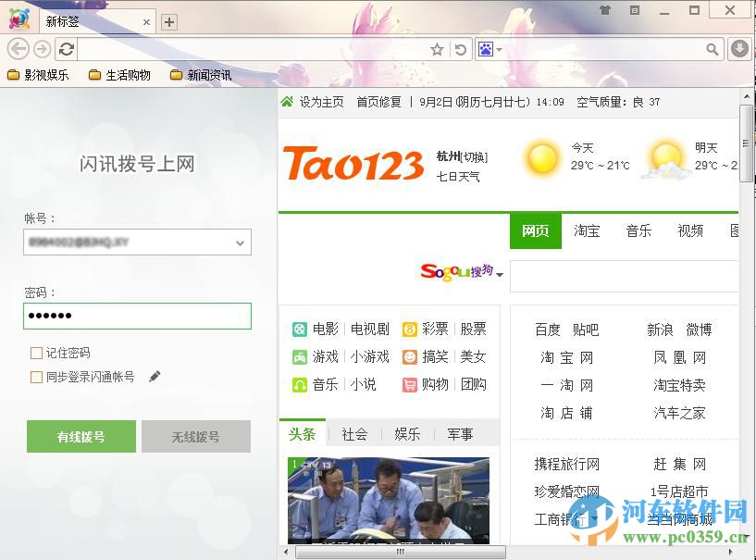Switch to the 淘宝 tab
756x560 pixels.
click(587, 231)
